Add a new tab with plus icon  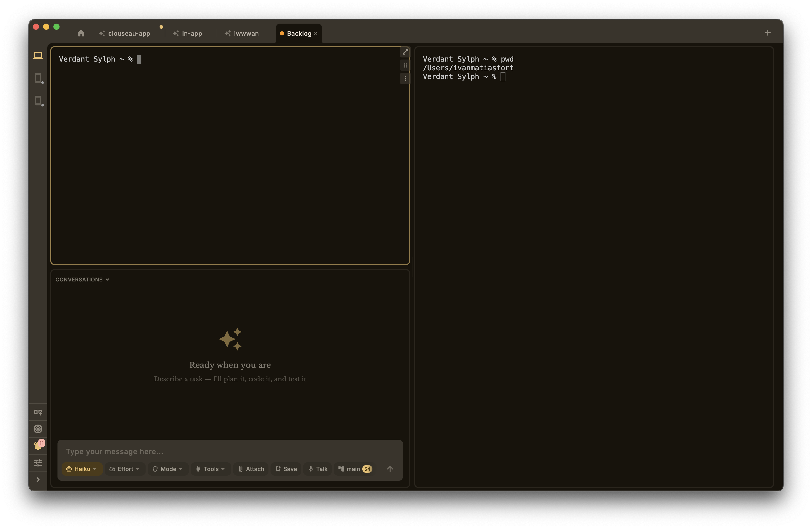[x=768, y=33]
